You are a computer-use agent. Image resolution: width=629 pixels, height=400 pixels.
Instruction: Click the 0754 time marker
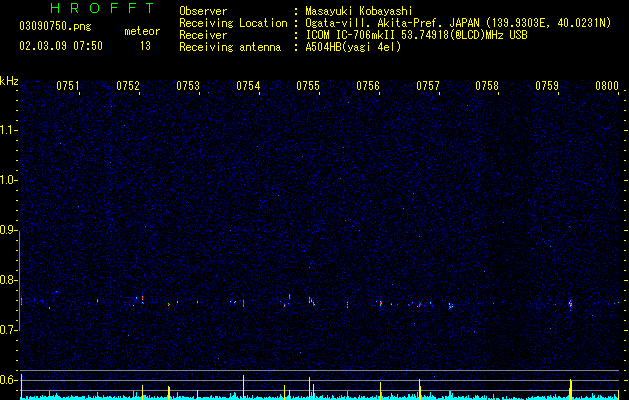tap(248, 86)
